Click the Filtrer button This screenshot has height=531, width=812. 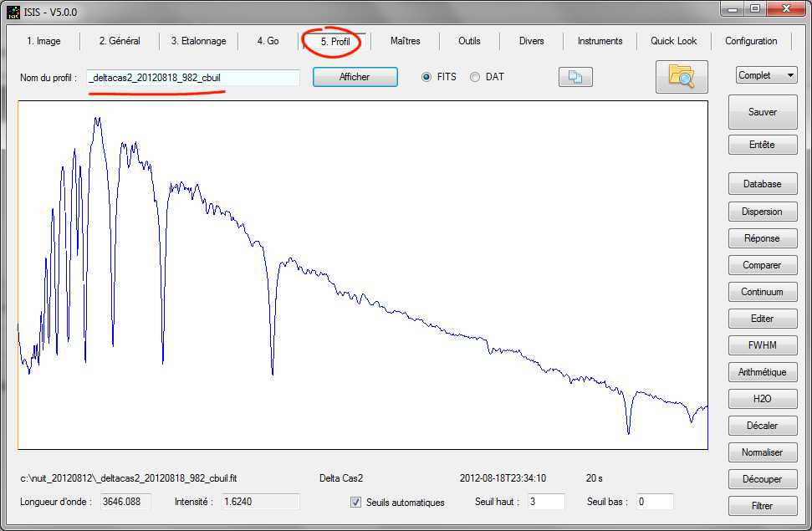point(763,506)
